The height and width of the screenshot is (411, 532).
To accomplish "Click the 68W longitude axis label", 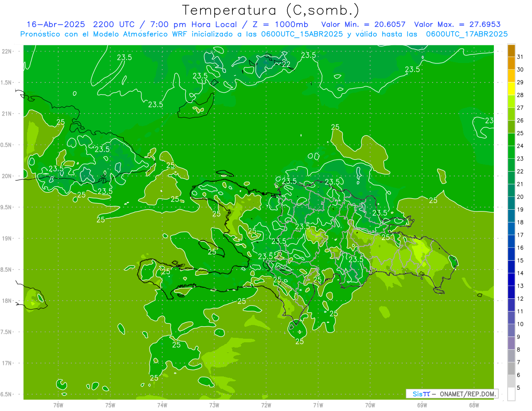I will [473, 405].
